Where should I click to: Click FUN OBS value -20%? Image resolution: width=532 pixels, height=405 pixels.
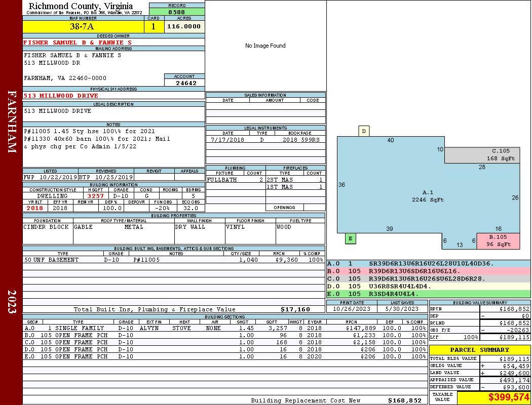[x=162, y=208]
